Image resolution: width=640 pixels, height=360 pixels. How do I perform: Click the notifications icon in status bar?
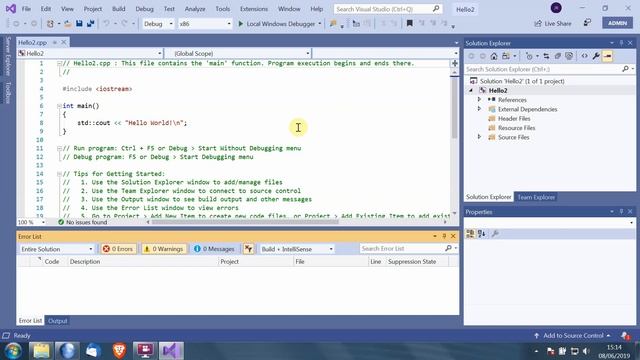625,336
